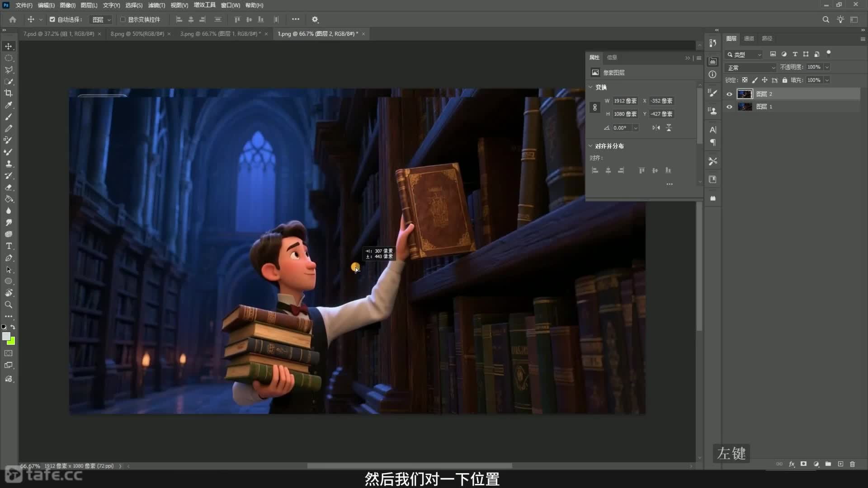Switch to the 7.psd document tab
Image resolution: width=868 pixels, height=488 pixels.
tap(59, 34)
